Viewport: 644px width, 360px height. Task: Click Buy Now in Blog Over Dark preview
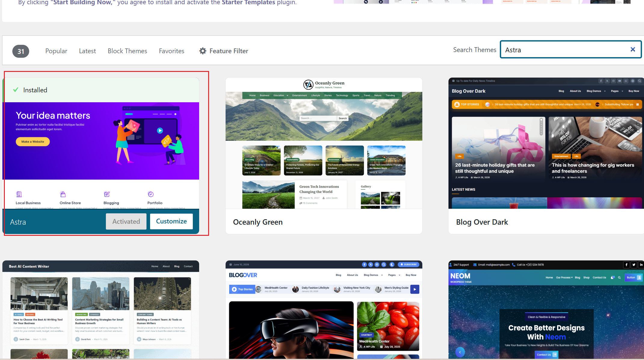pos(633,91)
